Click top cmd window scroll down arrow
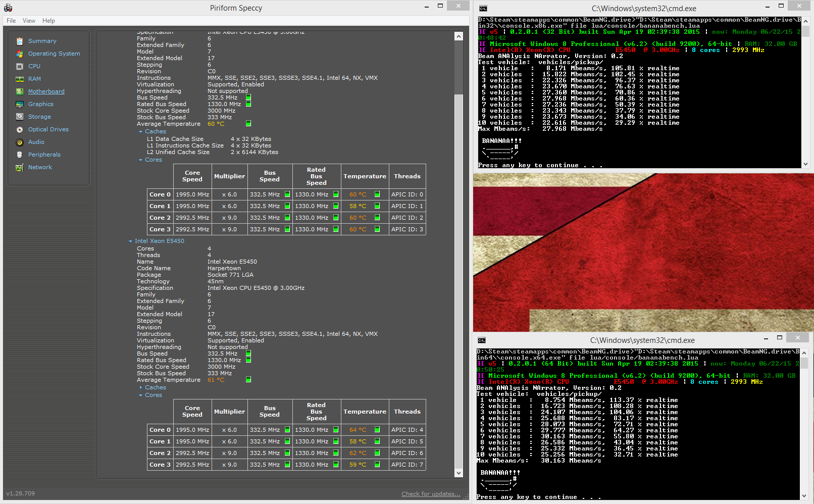This screenshot has width=814, height=504. pos(805,164)
